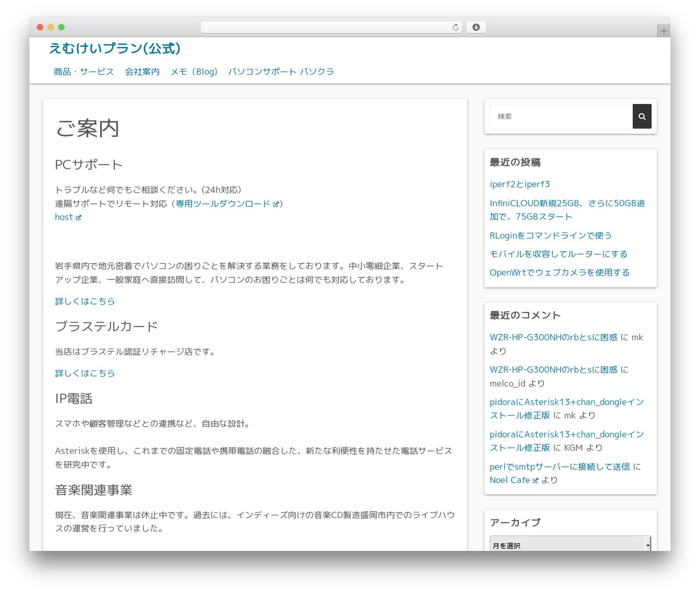
Task: Add a new browser tab
Action: pos(664,31)
